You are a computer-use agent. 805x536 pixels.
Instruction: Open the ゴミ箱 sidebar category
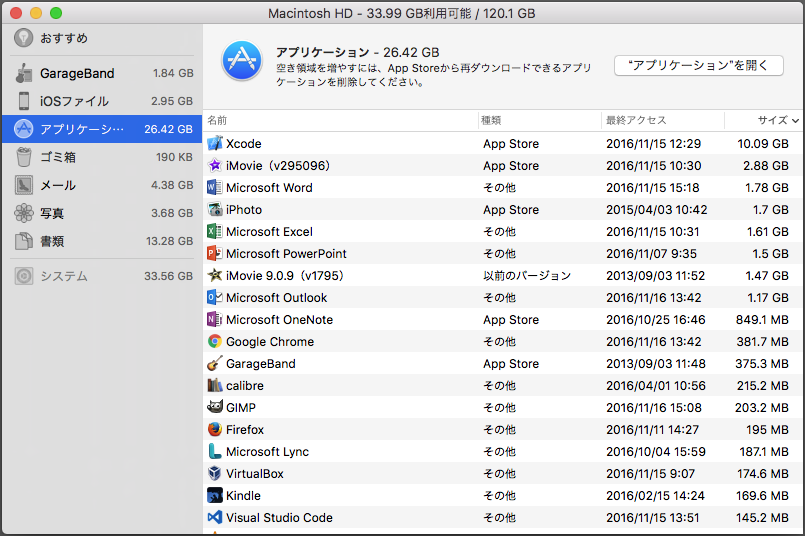pos(58,157)
